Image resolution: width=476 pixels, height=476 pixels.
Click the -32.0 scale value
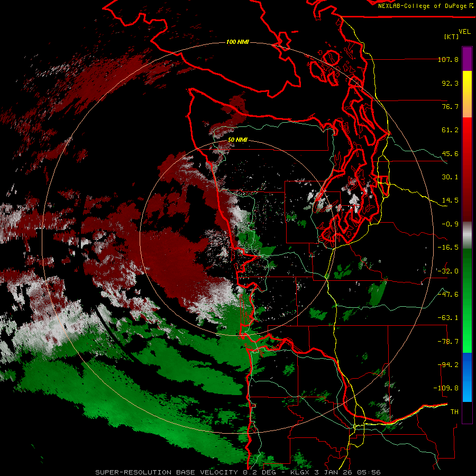click(x=448, y=271)
